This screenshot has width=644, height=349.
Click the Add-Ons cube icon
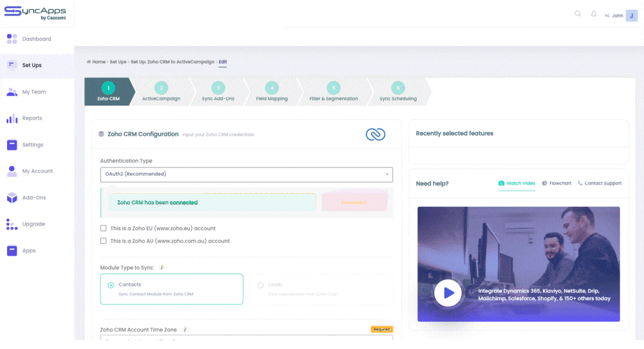click(x=12, y=198)
